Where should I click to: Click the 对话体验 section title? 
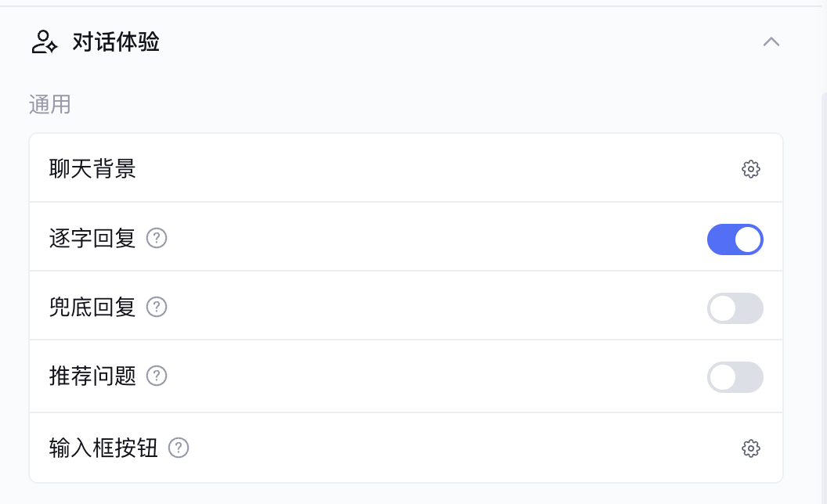(x=116, y=42)
